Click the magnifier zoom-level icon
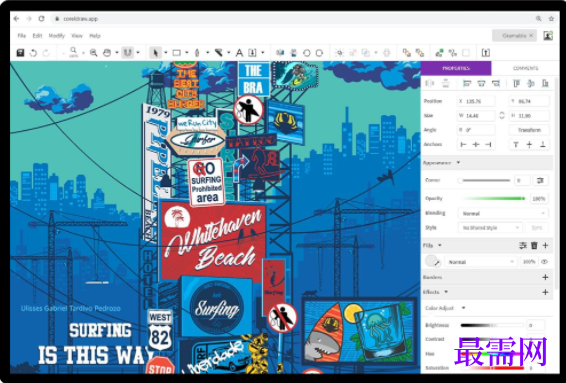Image resolution: width=566 pixels, height=383 pixels. (x=73, y=52)
